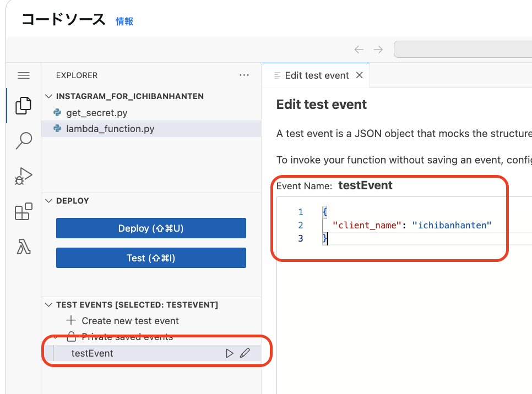This screenshot has height=394, width=532.
Task: Open the Run and Debug sidebar icon
Action: click(x=23, y=176)
